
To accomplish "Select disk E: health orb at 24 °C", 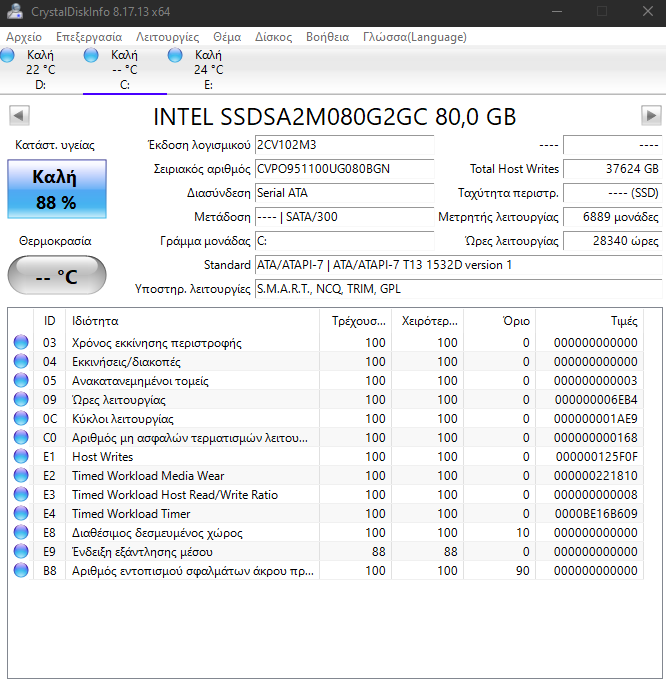I will [175, 55].
